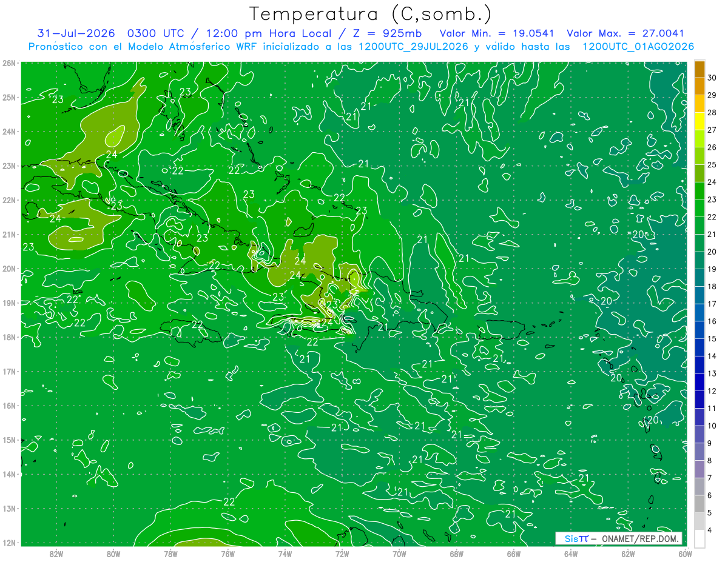Click the color scale value 10
Screen dimensions: 728x562
tap(712, 426)
